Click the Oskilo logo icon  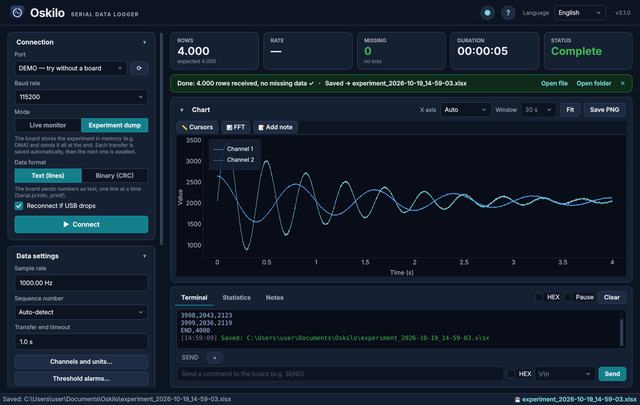click(17, 12)
